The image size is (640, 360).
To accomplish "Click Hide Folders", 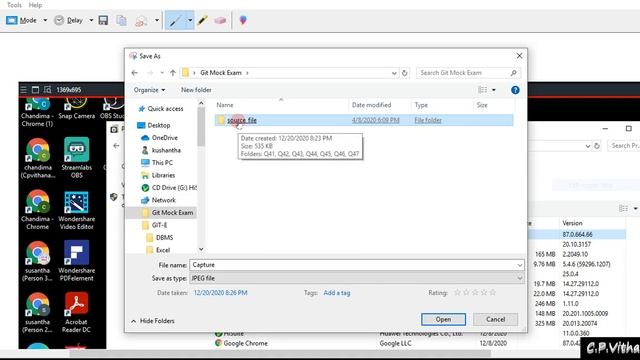I will [x=153, y=321].
